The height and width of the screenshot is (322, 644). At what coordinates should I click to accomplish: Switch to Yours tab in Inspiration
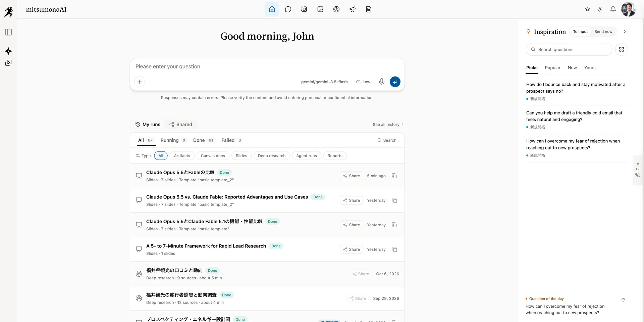click(590, 68)
